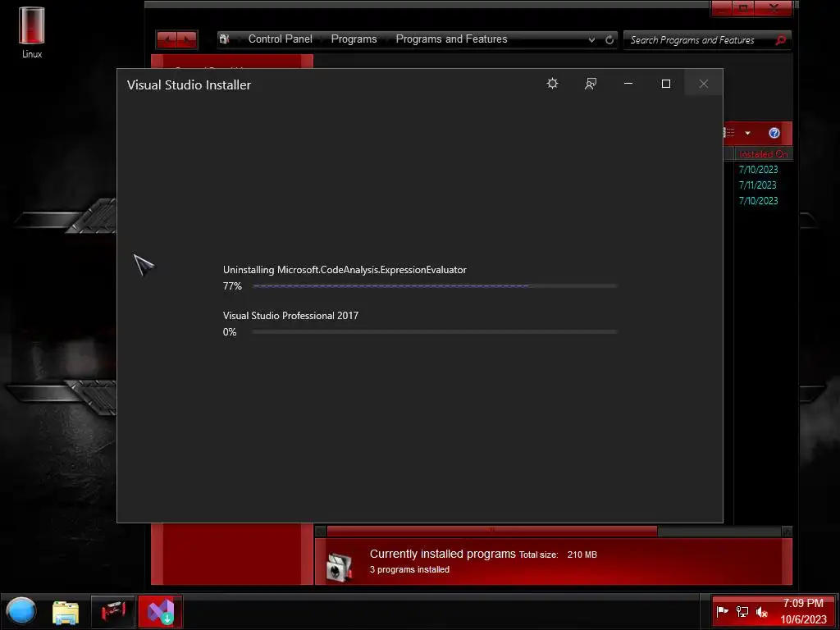Open File Explorer from the taskbar
Screen dimensions: 840x630
pyautogui.click(x=66, y=612)
